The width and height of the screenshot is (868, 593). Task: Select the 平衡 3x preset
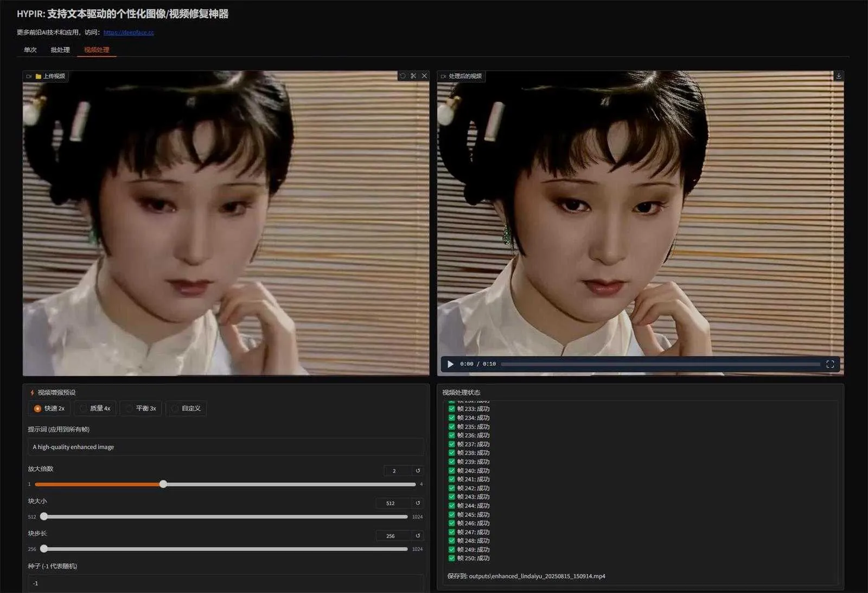click(141, 409)
